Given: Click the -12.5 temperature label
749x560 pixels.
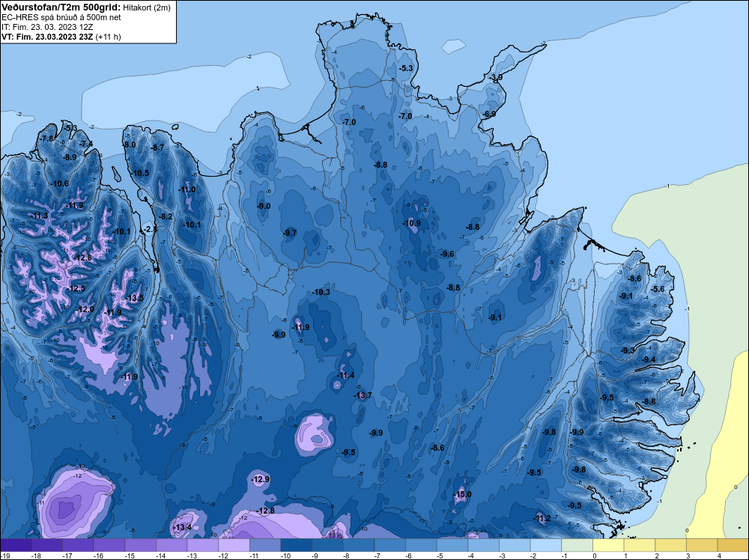Looking at the screenshot, I should click(76, 288).
